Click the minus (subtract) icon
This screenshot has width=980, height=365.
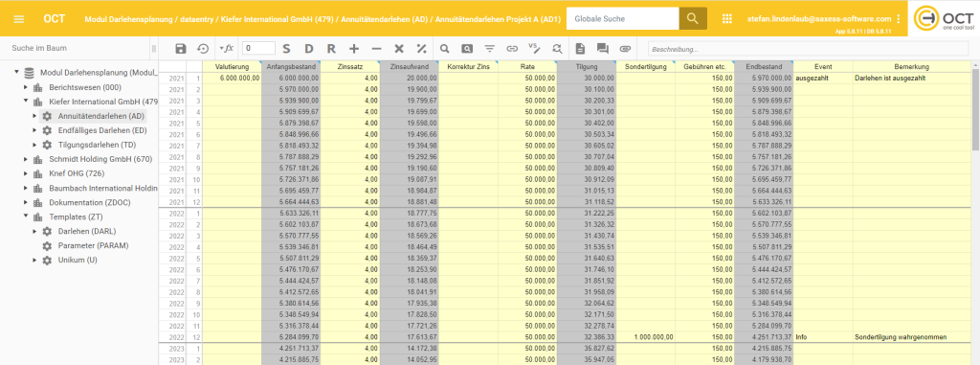coord(376,48)
